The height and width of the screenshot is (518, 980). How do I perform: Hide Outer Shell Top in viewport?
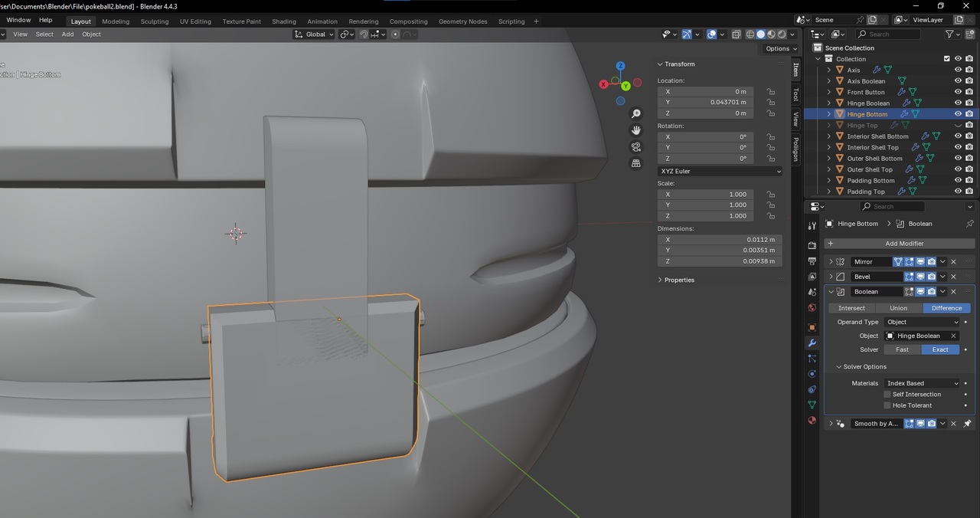957,169
